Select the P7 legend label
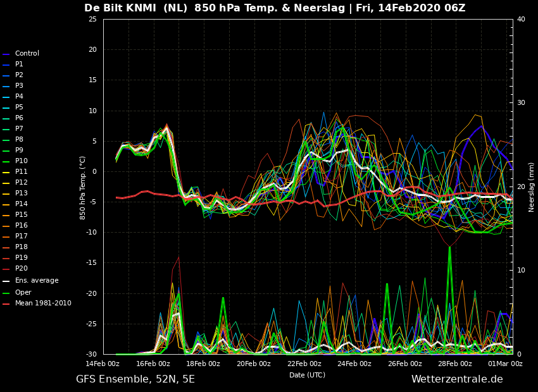The image size is (538, 392). coord(19,129)
